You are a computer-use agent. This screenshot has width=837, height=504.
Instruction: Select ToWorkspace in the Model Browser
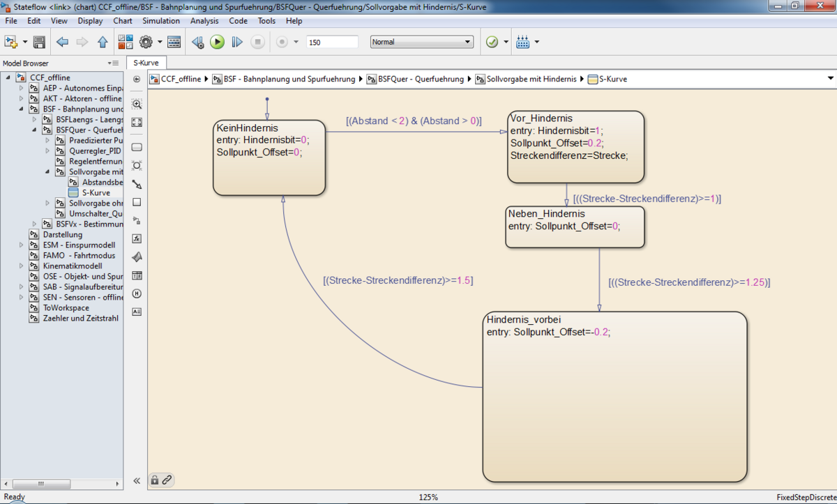66,307
